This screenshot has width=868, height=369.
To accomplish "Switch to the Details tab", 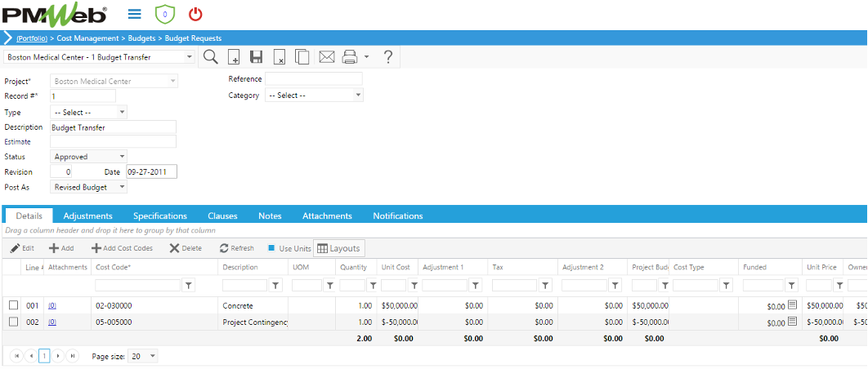I will point(29,216).
